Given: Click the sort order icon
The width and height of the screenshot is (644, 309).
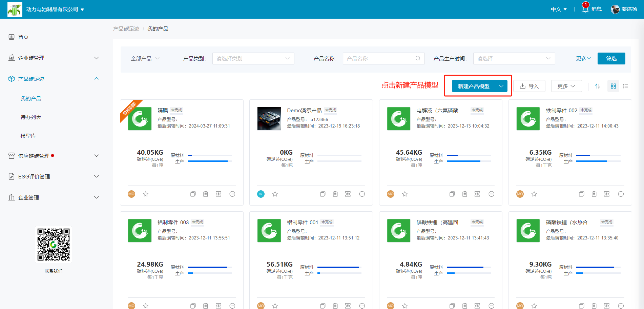Looking at the screenshot, I should pos(598,86).
